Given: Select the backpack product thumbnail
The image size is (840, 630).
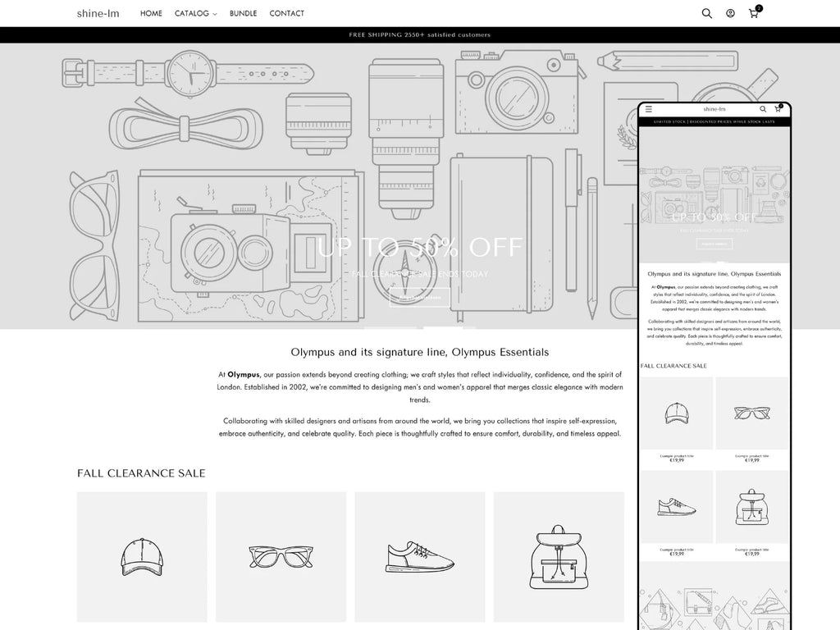Looking at the screenshot, I should tap(559, 556).
